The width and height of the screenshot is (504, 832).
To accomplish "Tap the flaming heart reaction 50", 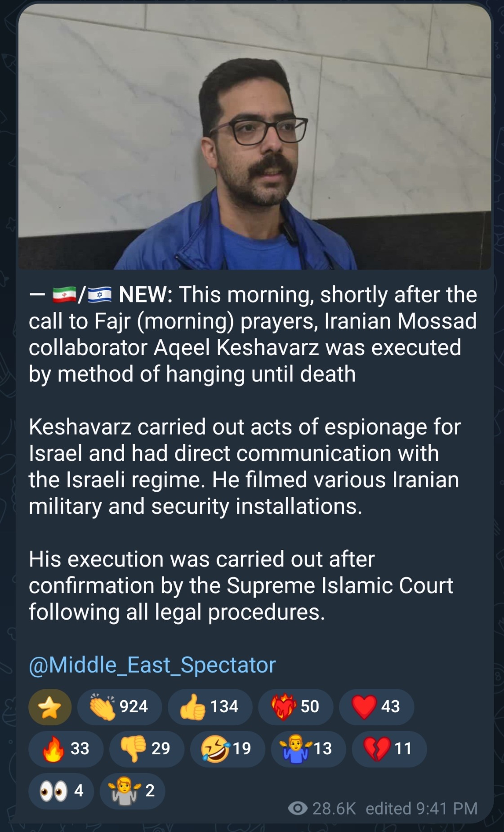I will pos(296,707).
